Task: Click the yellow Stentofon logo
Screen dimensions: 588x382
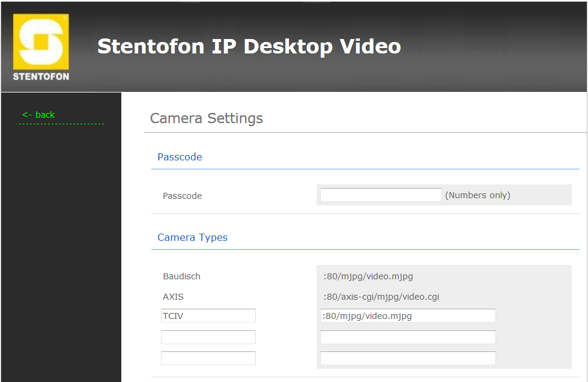Action: pyautogui.click(x=40, y=41)
